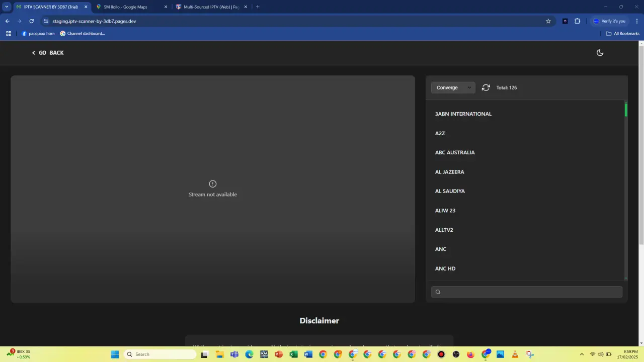This screenshot has width=644, height=362.
Task: Open the pacquiao horn bookmark
Action: (38, 34)
